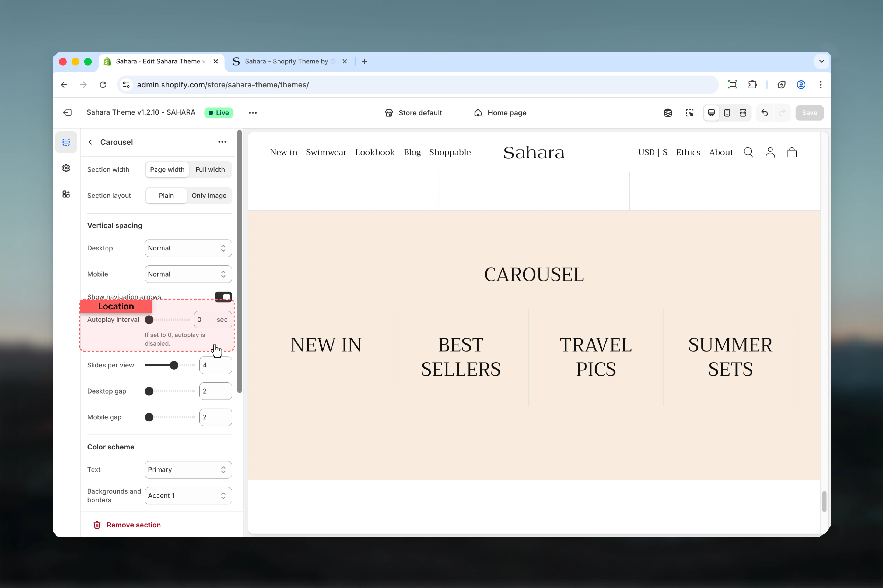This screenshot has height=588, width=883.
Task: Go back in browser history
Action: [64, 85]
